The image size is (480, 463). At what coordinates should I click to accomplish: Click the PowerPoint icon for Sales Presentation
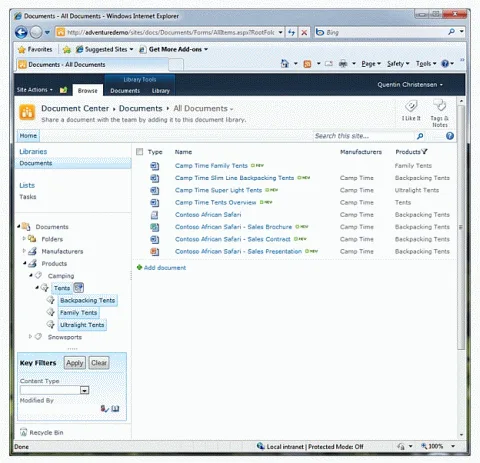154,251
